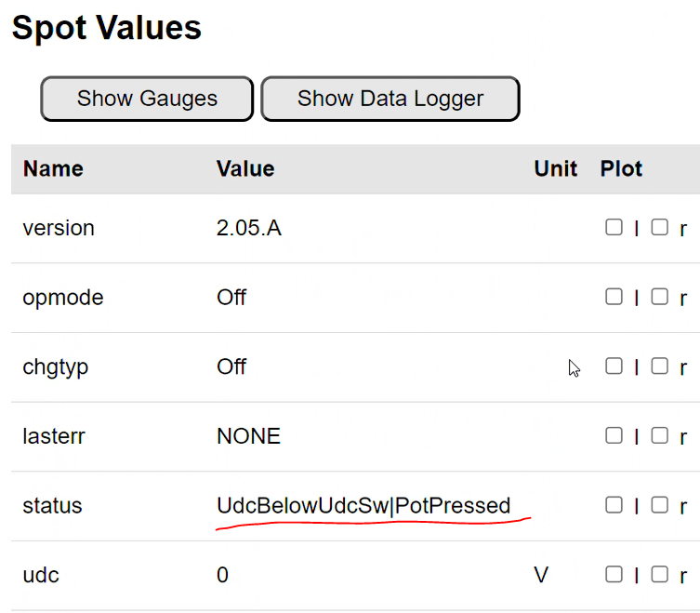
Task: Tick the left plot checkbox for opmode
Action: (x=614, y=297)
